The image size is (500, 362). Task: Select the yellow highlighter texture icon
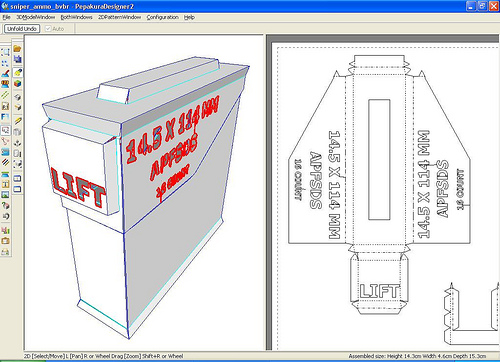click(x=17, y=72)
